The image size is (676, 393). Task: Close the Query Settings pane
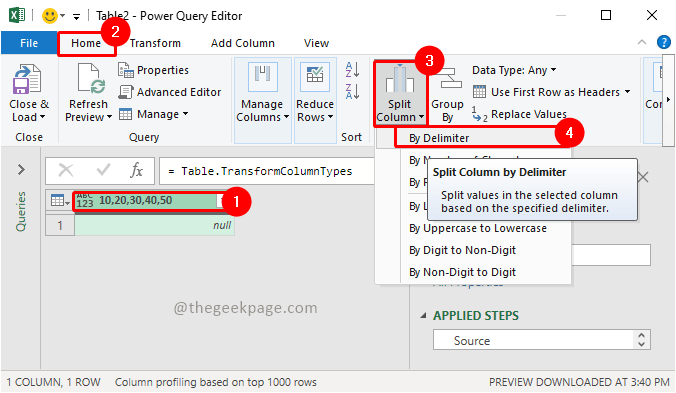[643, 177]
